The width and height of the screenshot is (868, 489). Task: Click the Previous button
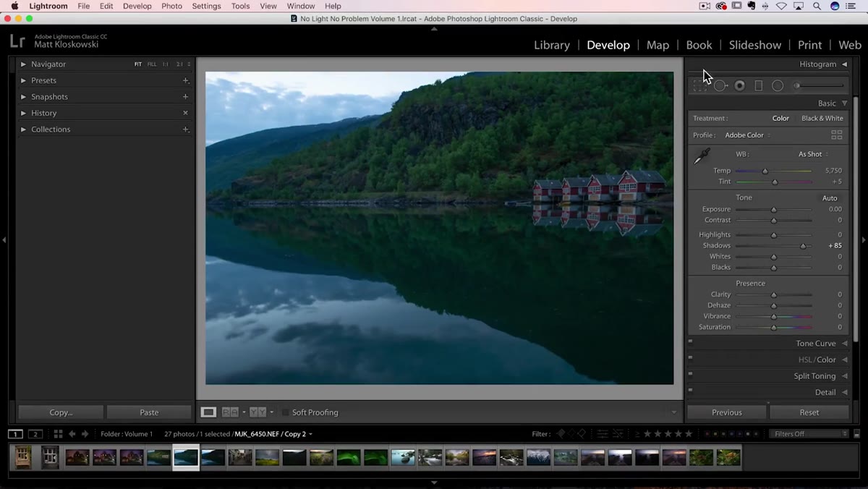[x=726, y=412]
